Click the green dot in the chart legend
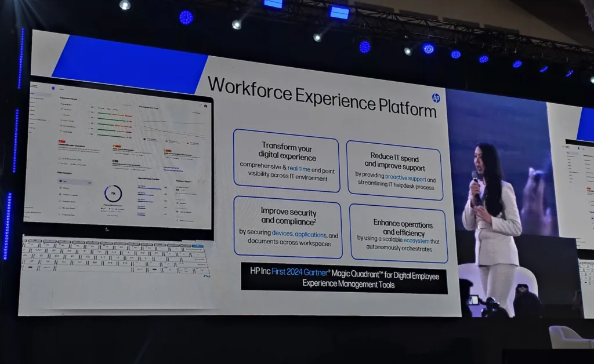This screenshot has height=364, width=594. click(x=143, y=139)
